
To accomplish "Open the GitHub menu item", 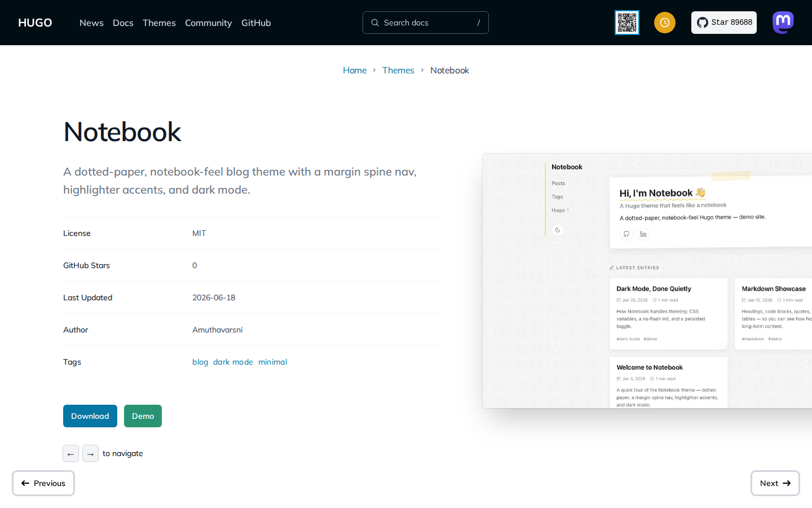I will [256, 23].
